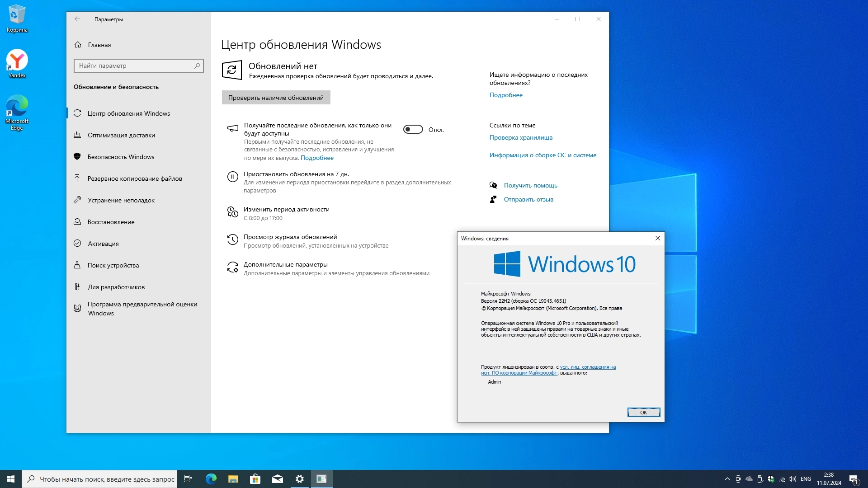Open the advanced options gear-arrows icon
Screen dimensions: 868x488
232,267
